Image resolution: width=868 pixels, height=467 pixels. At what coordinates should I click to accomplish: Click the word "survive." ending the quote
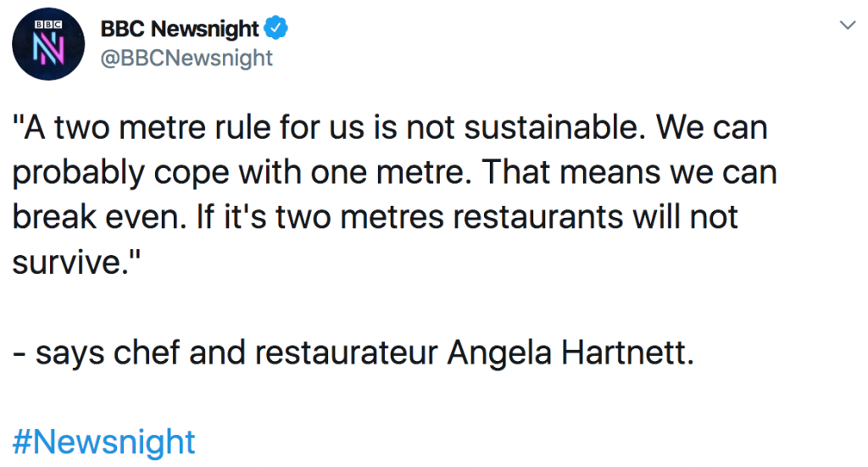click(76, 262)
